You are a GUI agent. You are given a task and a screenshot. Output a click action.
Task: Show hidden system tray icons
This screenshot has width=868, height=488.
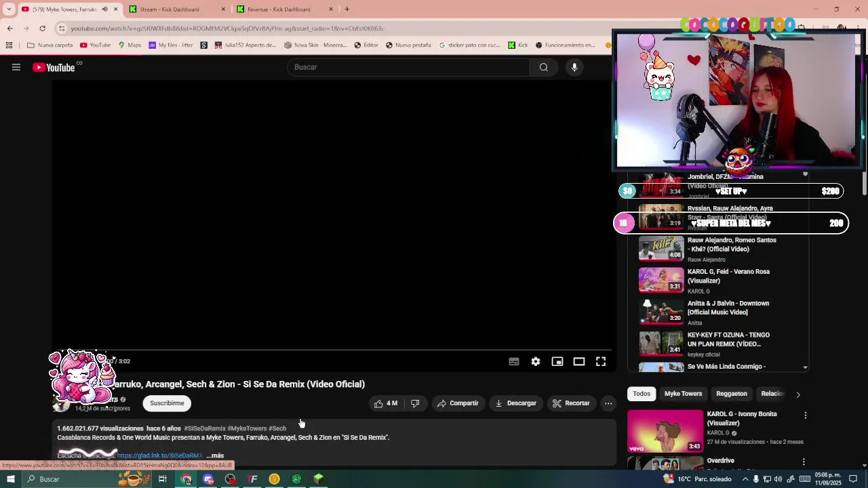pos(745,479)
